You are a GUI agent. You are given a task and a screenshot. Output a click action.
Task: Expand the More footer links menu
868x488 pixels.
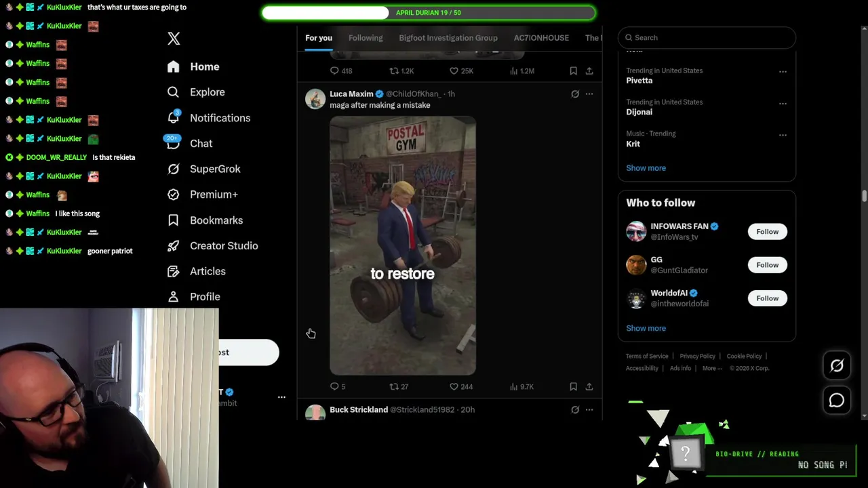coord(712,368)
